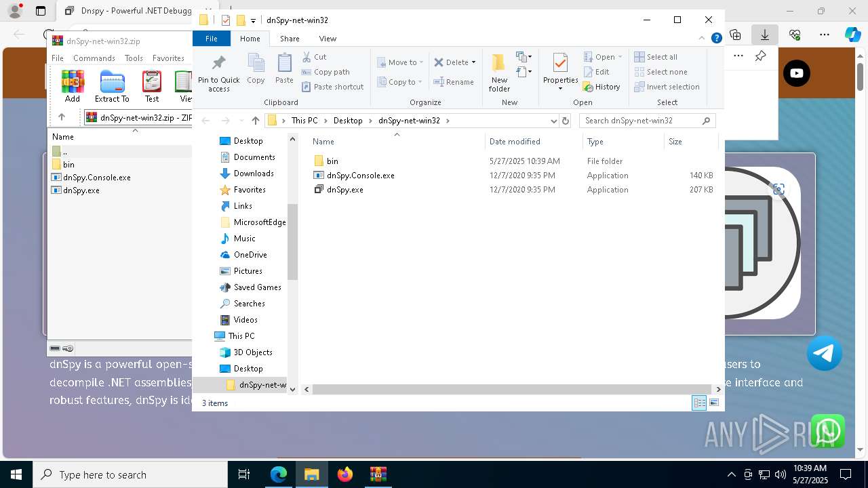Viewport: 868px width, 488px height.
Task: Click the Paste ribbon icon
Action: tap(284, 69)
